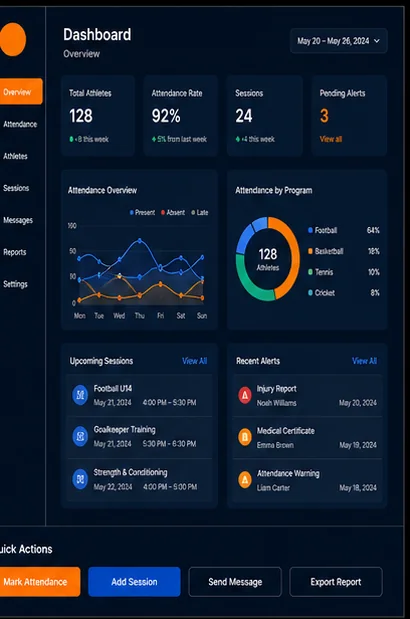Click the Add Session button
Viewport: 410px width, 619px height.
pyautogui.click(x=134, y=581)
